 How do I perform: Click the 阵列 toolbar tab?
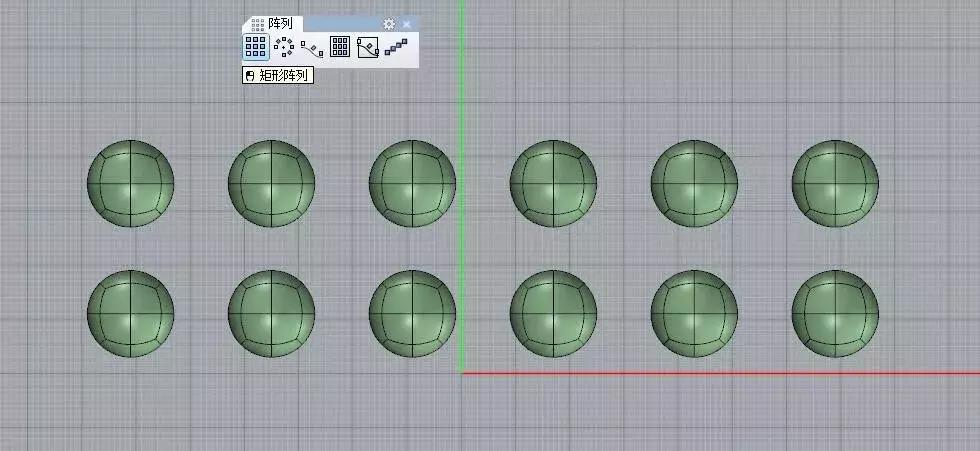272,24
